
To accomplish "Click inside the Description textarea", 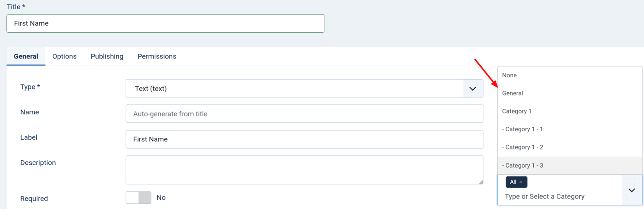I will [304, 170].
